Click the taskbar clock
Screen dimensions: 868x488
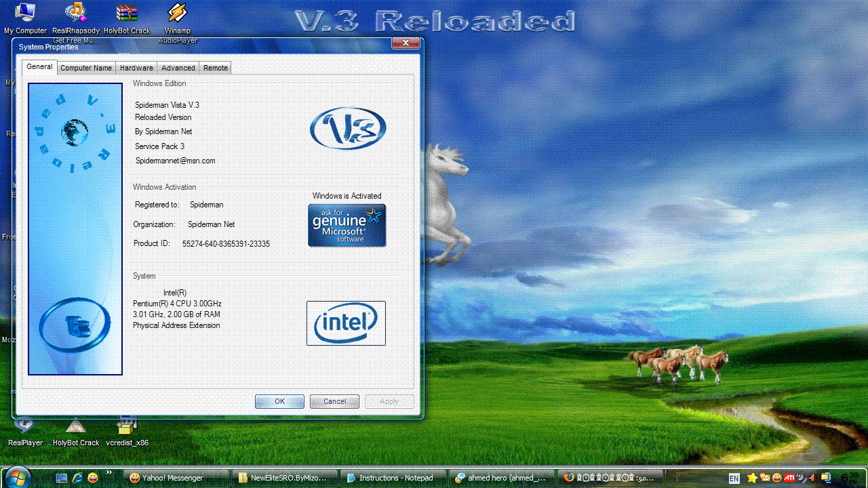(850, 478)
